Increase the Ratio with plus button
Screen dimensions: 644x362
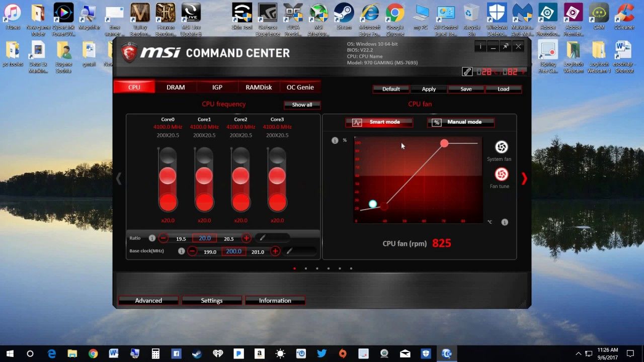(246, 238)
